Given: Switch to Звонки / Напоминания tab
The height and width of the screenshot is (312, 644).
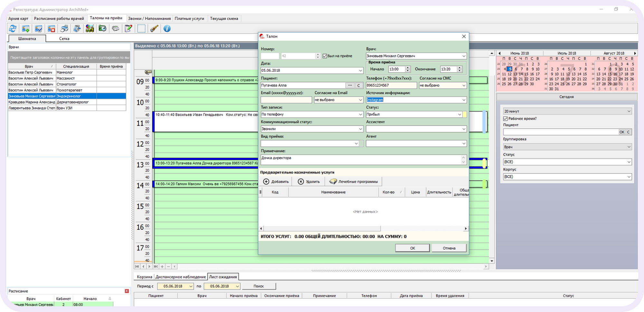Looking at the screenshot, I should tap(149, 19).
